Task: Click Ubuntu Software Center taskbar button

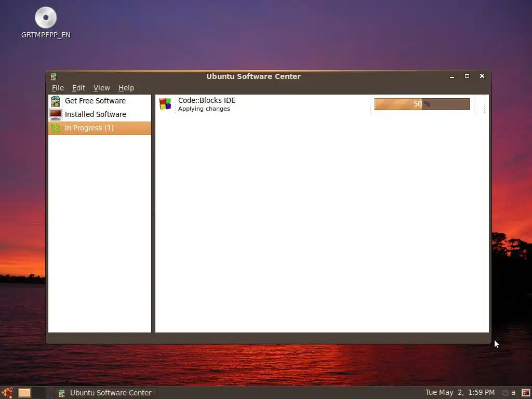Action: (x=105, y=393)
